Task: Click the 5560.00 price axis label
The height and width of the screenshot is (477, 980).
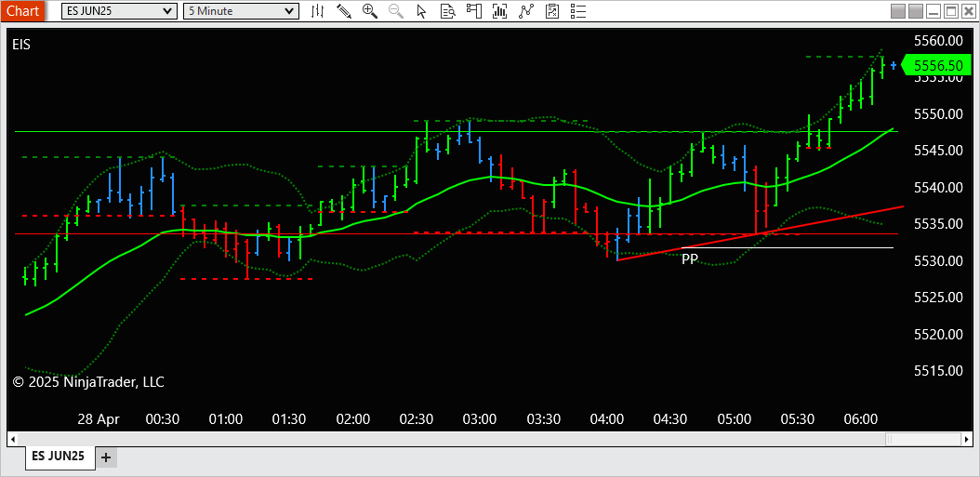Action: (938, 41)
